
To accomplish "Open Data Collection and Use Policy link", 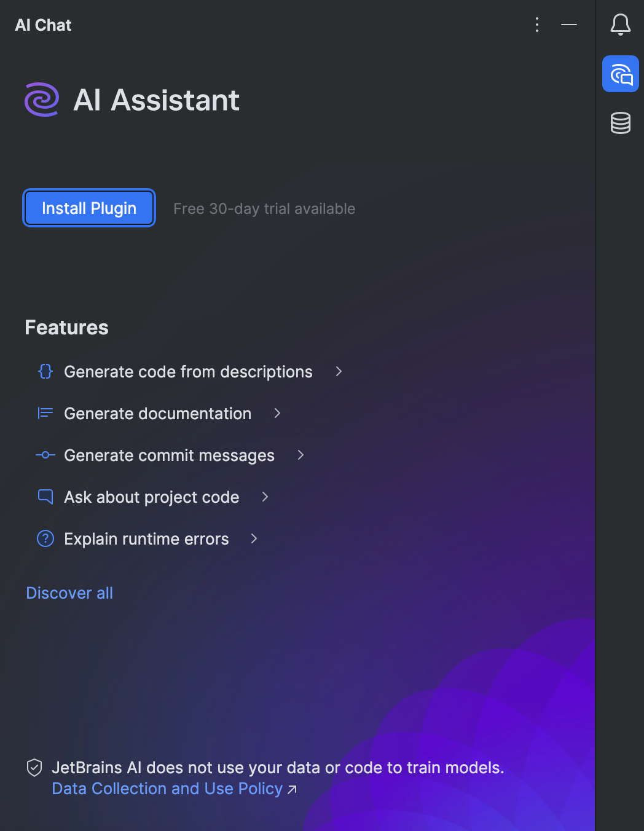I will tap(167, 789).
